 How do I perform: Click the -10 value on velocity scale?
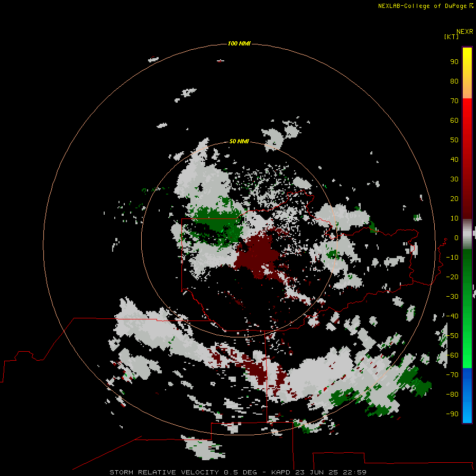pos(452,258)
